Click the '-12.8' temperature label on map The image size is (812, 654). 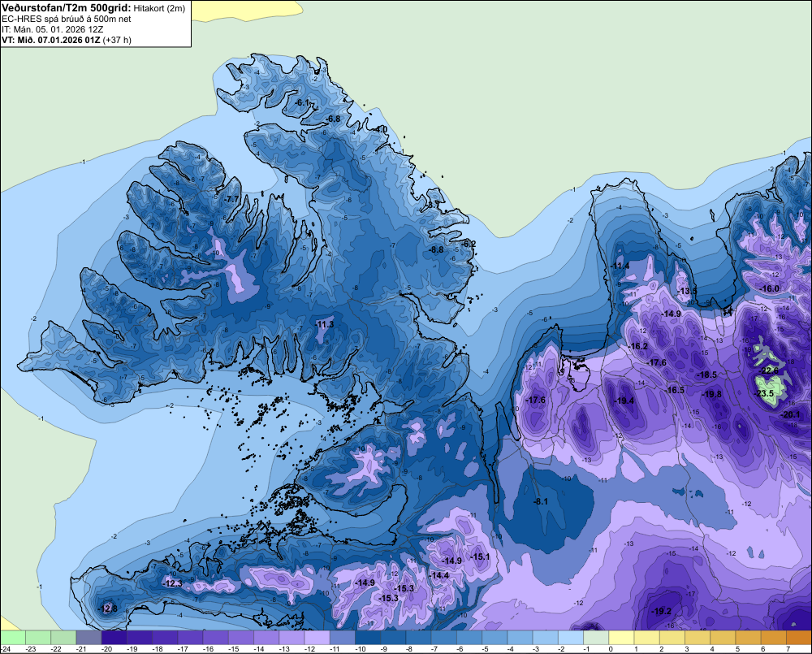108,609
